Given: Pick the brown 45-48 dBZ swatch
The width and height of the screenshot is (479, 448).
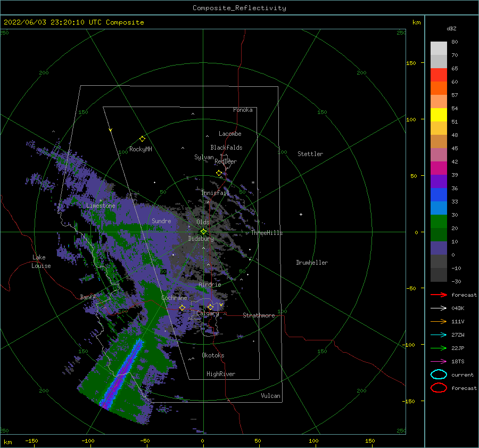Looking at the screenshot, I should [x=439, y=142].
